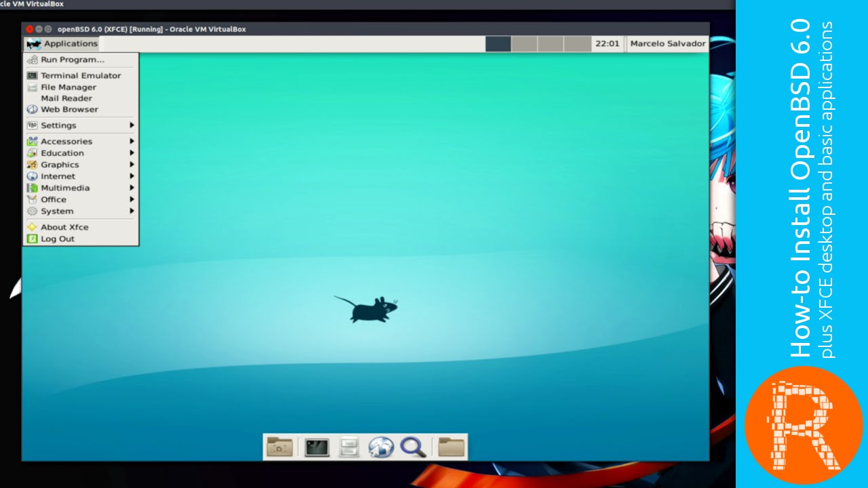Expand the Internet submenu

[x=81, y=176]
